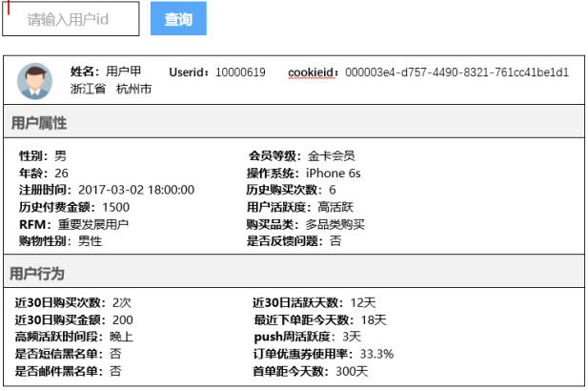The width and height of the screenshot is (588, 391).
Task: Click the 请输入用户id input field
Action: pyautogui.click(x=71, y=19)
